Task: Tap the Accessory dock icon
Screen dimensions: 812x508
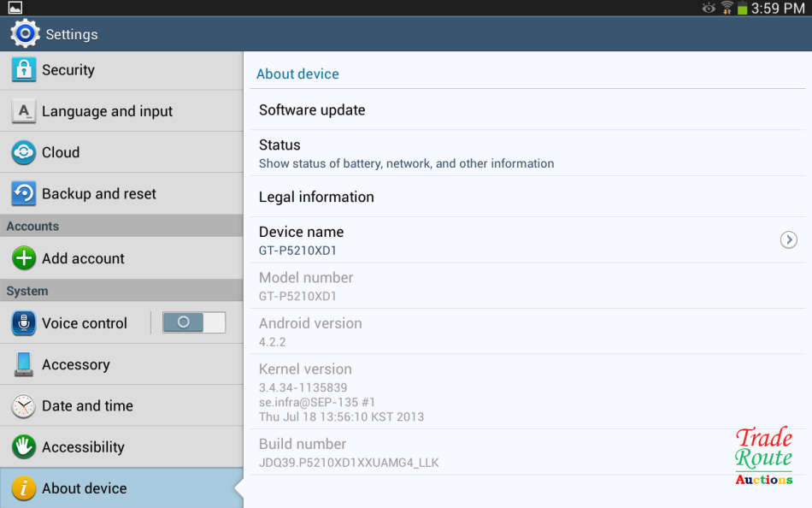Action: tap(24, 364)
